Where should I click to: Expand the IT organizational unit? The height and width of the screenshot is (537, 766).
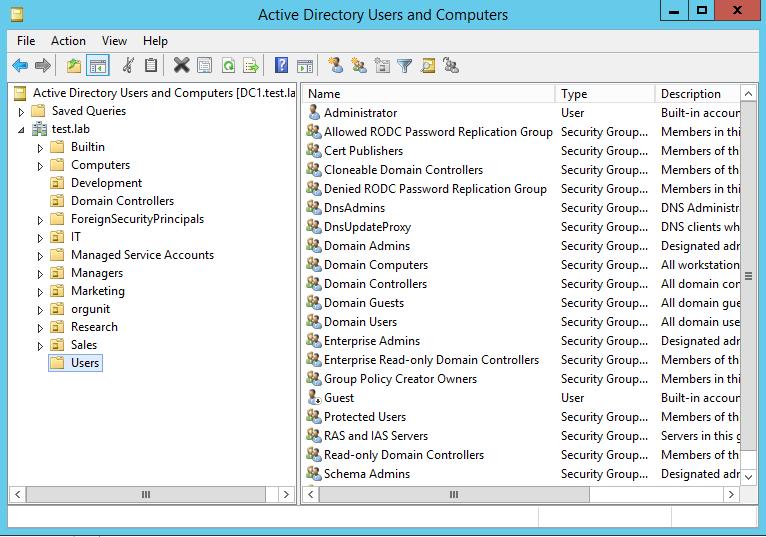point(40,238)
